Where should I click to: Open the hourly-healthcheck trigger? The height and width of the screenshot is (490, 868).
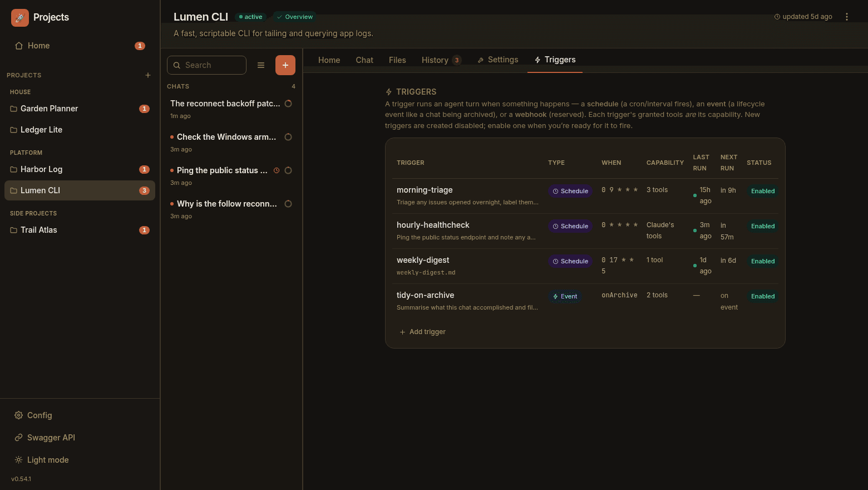tap(433, 225)
